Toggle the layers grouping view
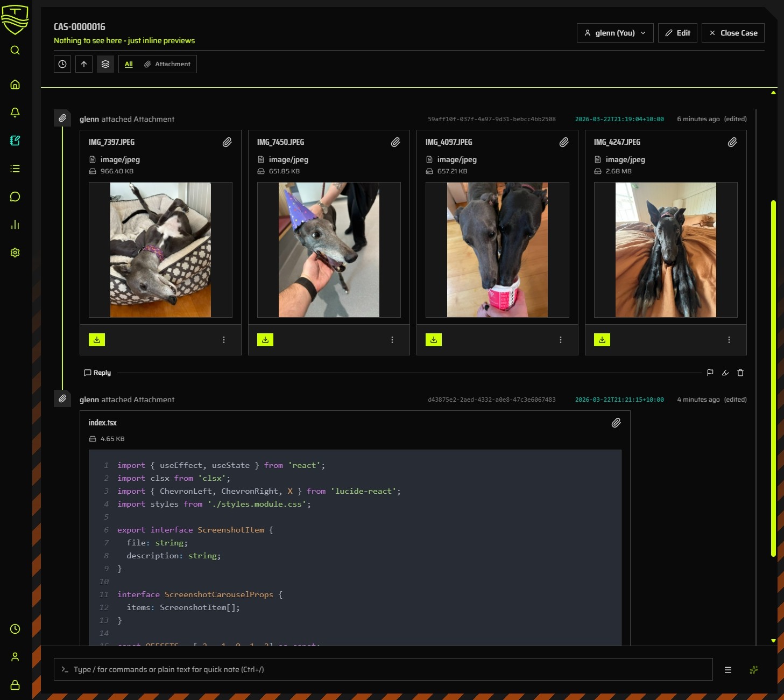The height and width of the screenshot is (700, 784). click(105, 64)
